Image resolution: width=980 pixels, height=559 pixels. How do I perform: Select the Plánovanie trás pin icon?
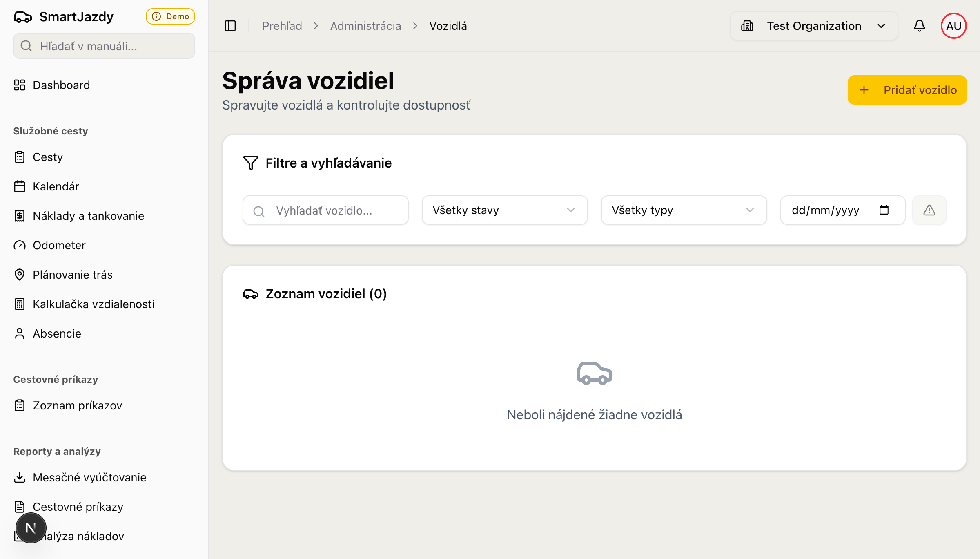(20, 275)
